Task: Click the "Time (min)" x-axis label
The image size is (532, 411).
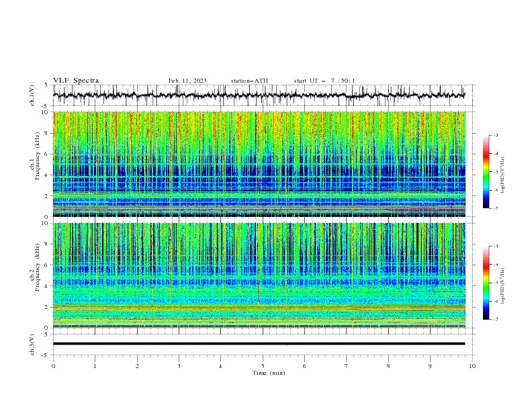Action: 269,373
